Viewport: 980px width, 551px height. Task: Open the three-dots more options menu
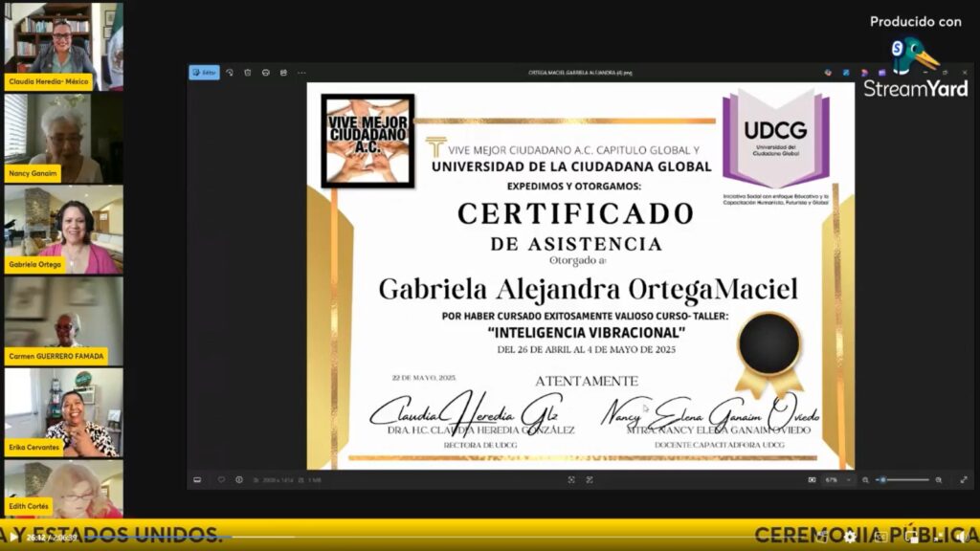pyautogui.click(x=301, y=73)
